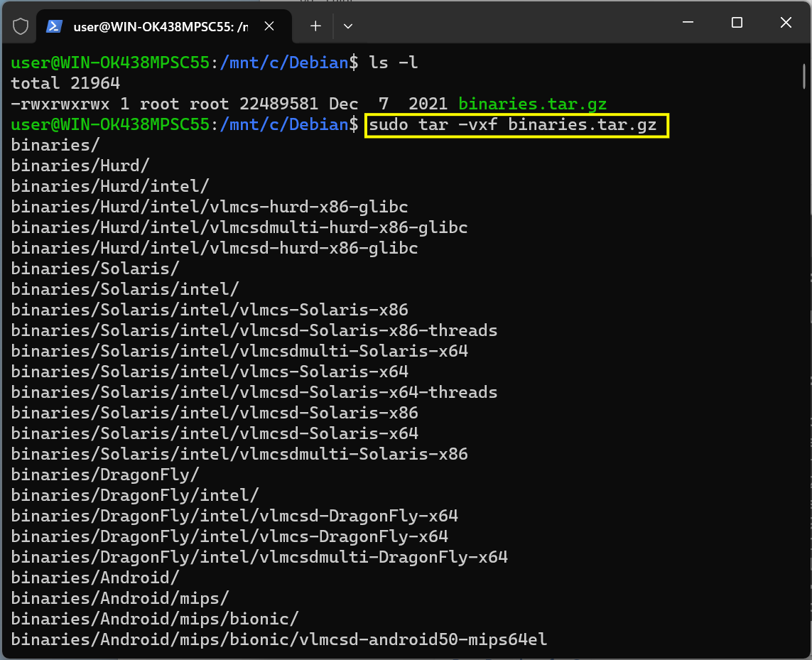This screenshot has height=660, width=812.
Task: Click the 'binaries/' output line
Action: tap(55, 145)
